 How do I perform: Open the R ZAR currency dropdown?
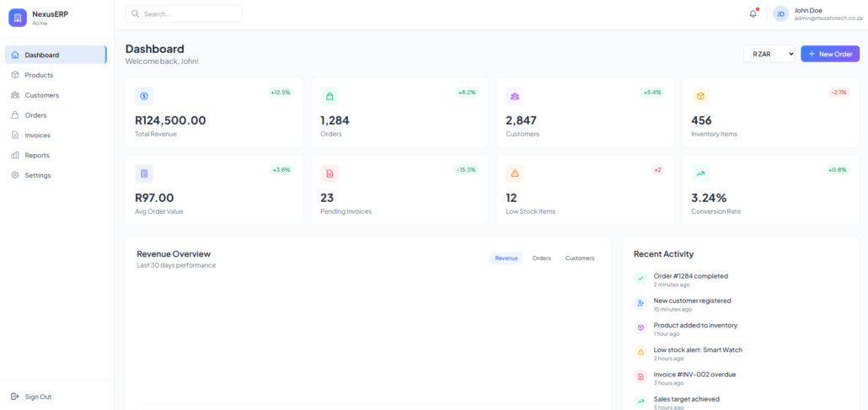(x=769, y=54)
